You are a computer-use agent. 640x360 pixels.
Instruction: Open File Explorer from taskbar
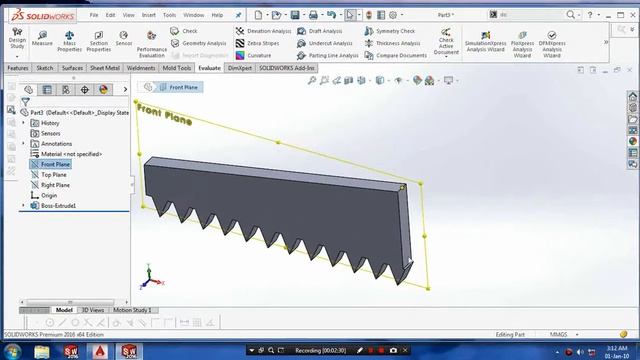click(42, 351)
